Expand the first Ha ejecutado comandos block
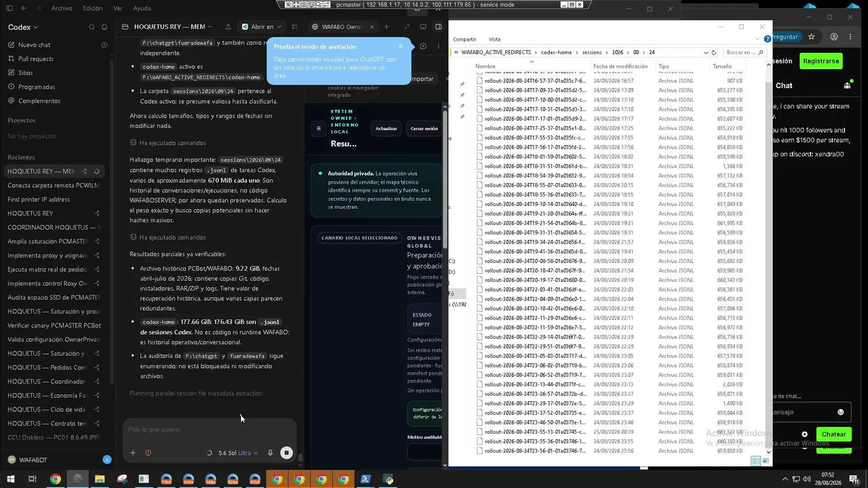 click(168, 143)
